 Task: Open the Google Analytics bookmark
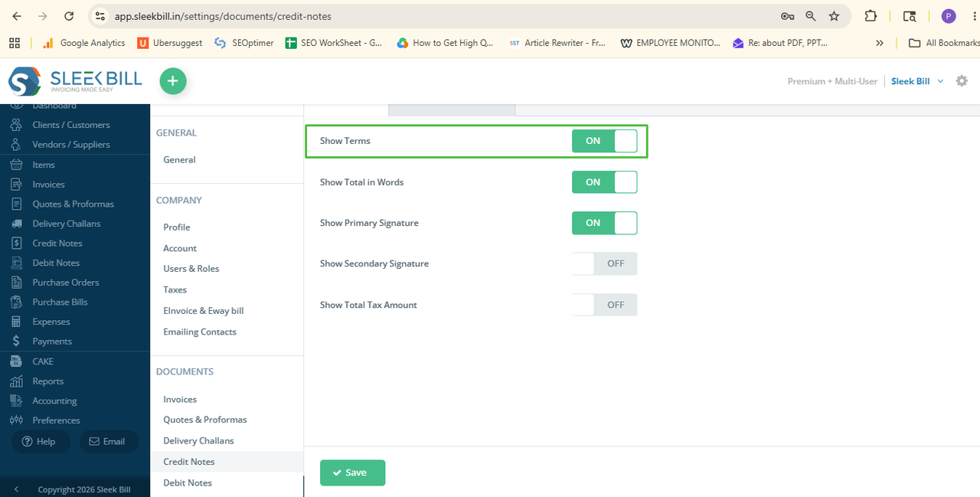click(83, 43)
